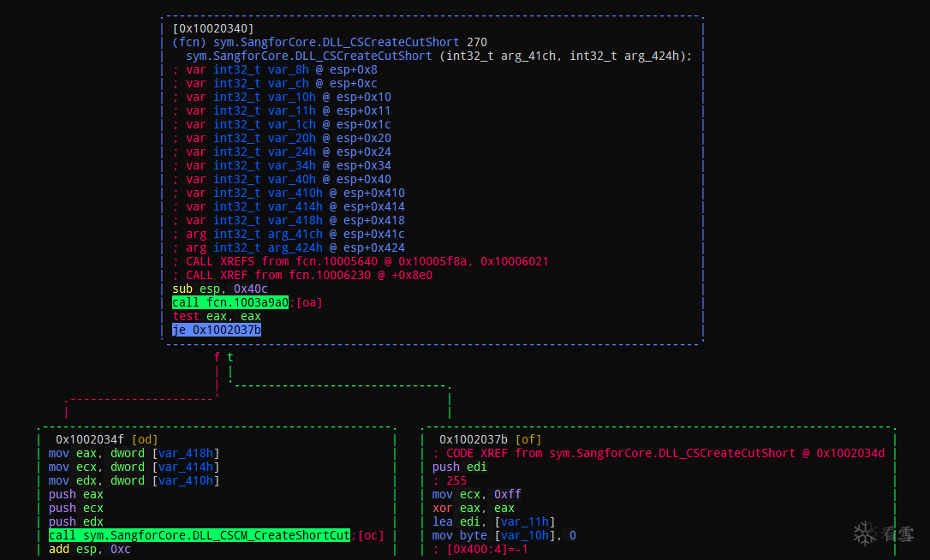
Task: Select the var_40h @ esp+0x40 declaration
Action: click(282, 179)
